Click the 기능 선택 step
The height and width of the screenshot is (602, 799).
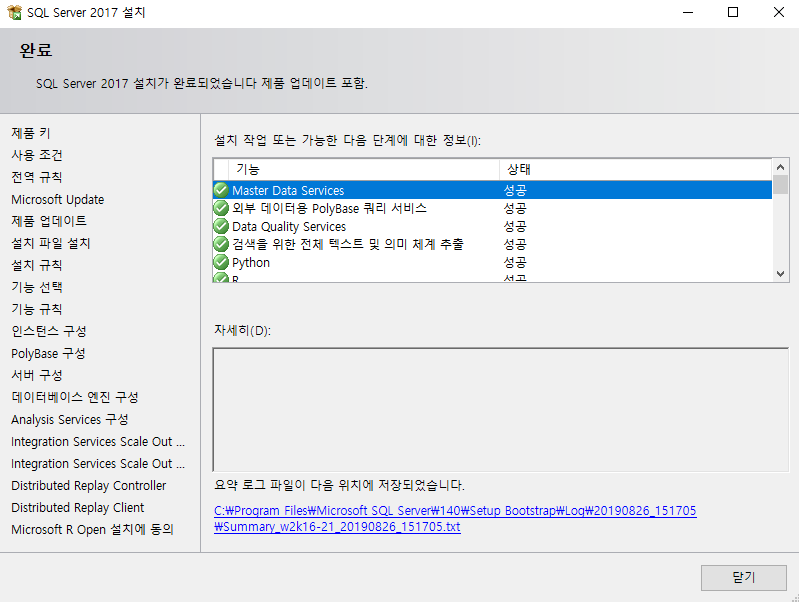click(37, 287)
